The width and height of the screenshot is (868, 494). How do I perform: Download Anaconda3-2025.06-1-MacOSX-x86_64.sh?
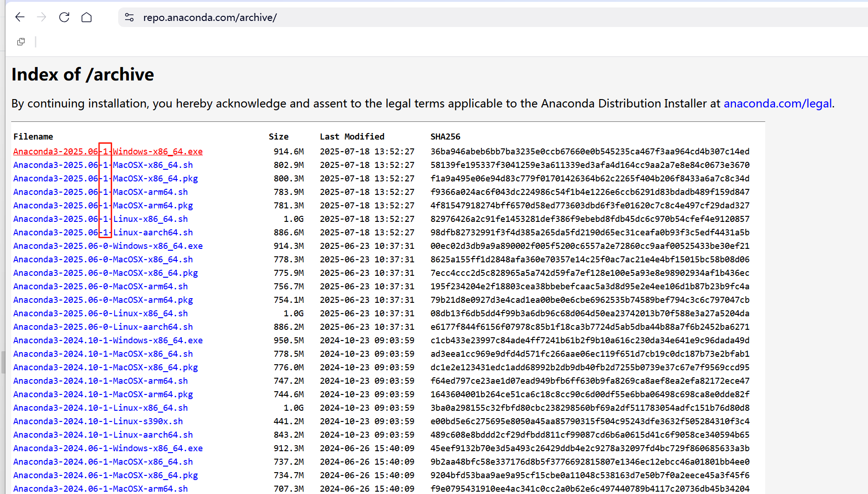[103, 165]
